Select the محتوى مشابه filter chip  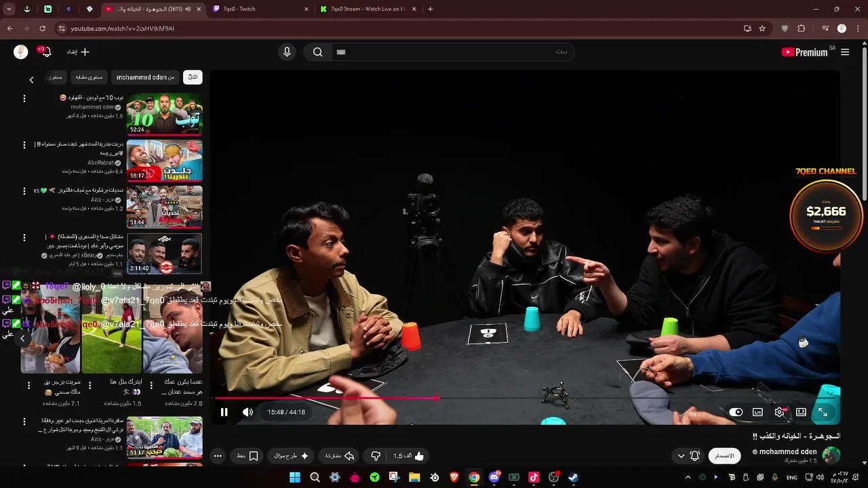[x=90, y=77]
